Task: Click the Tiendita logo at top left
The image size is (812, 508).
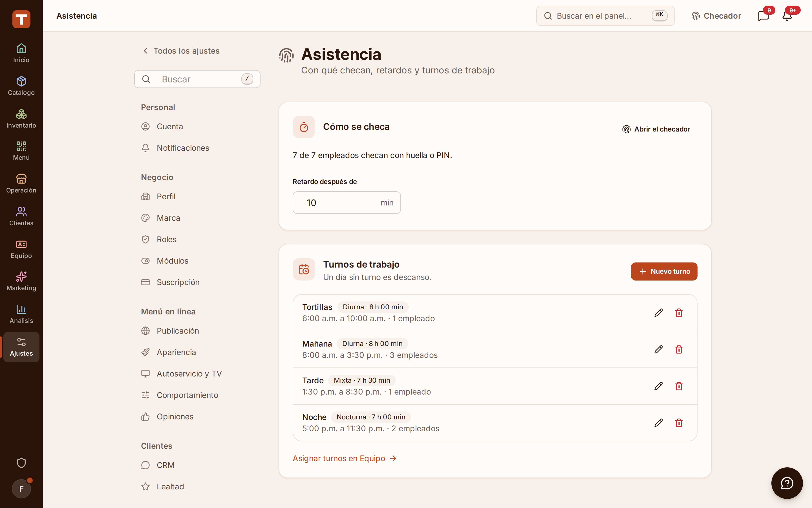Action: pyautogui.click(x=21, y=19)
